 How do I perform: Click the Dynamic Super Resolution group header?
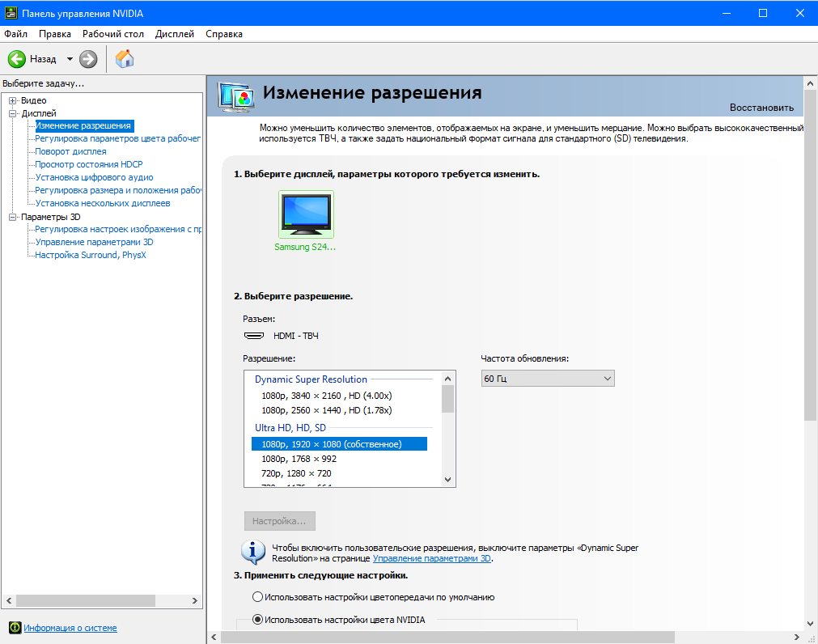click(311, 379)
